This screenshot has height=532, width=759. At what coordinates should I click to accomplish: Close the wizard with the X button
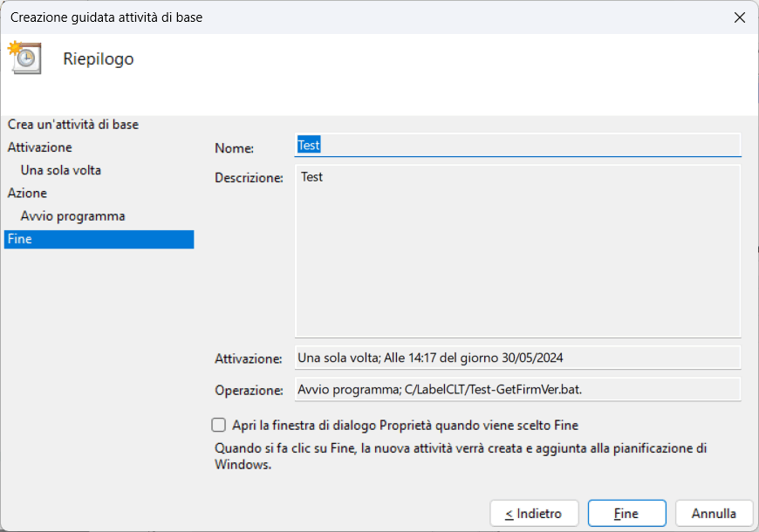pos(739,17)
